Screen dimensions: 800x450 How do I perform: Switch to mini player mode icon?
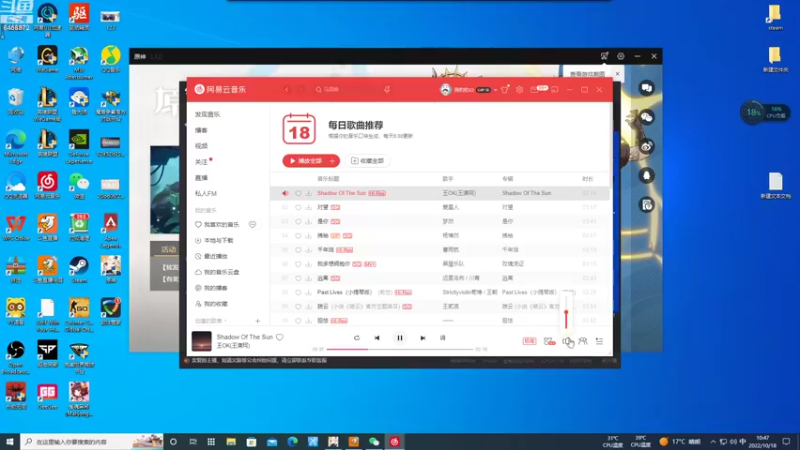(555, 89)
